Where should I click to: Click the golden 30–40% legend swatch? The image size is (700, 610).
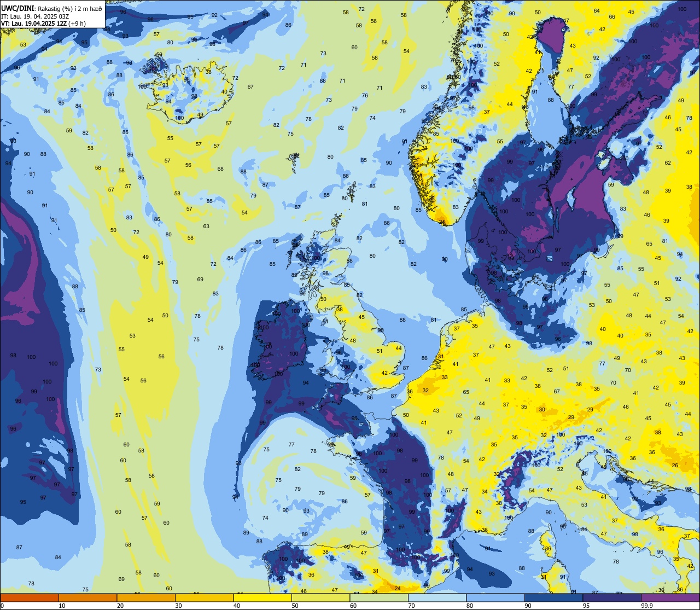(x=204, y=598)
